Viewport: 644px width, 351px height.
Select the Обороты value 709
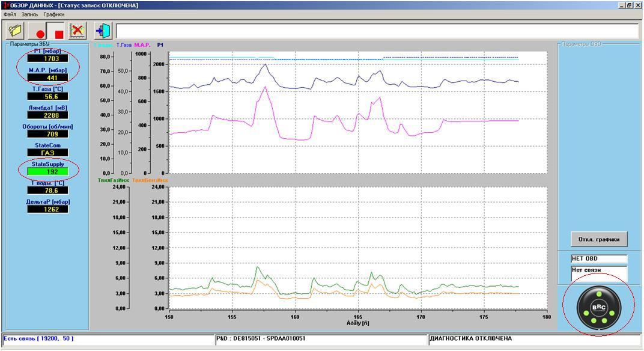pos(47,134)
